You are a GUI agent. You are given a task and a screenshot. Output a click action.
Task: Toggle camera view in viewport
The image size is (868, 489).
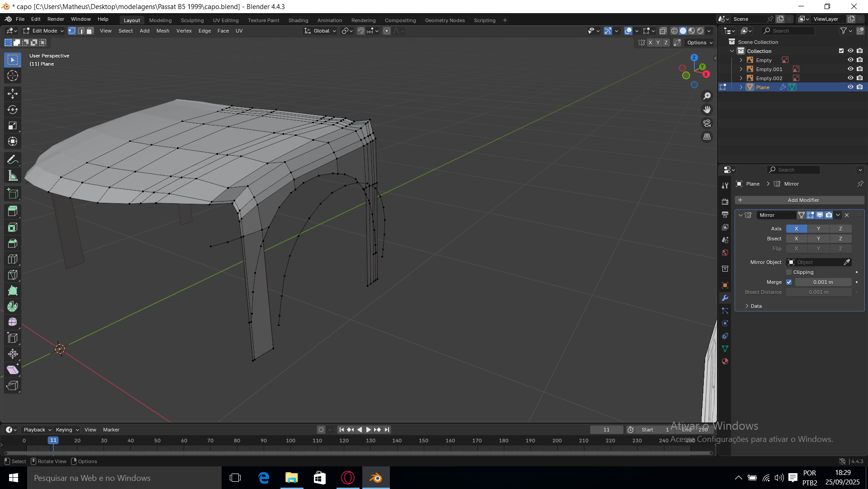pyautogui.click(x=707, y=123)
